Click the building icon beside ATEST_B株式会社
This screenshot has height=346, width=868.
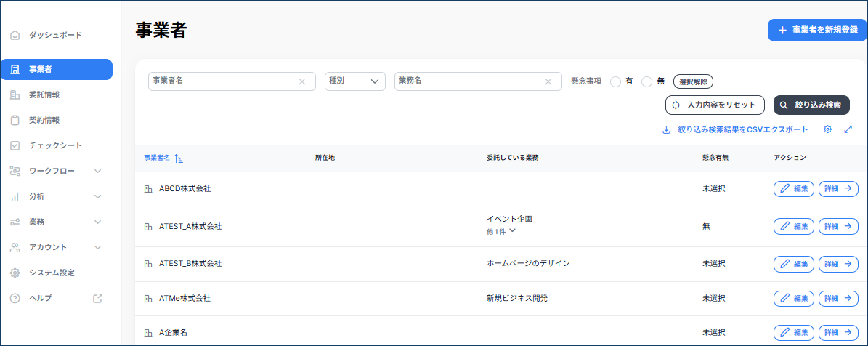pos(147,264)
